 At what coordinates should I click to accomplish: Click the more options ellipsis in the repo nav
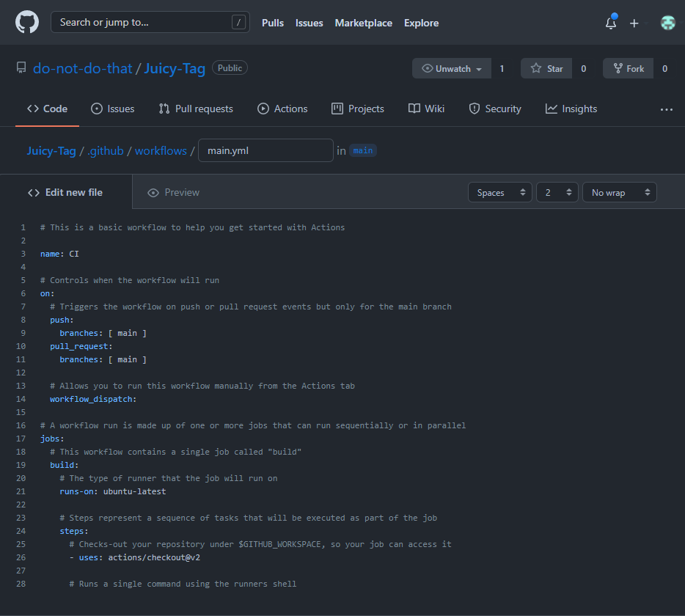click(666, 109)
